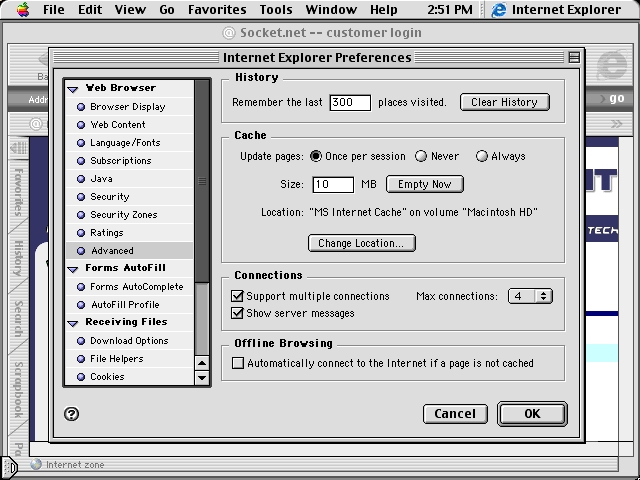640x480 pixels.
Task: Select Java preferences
Action: [x=129, y=179]
